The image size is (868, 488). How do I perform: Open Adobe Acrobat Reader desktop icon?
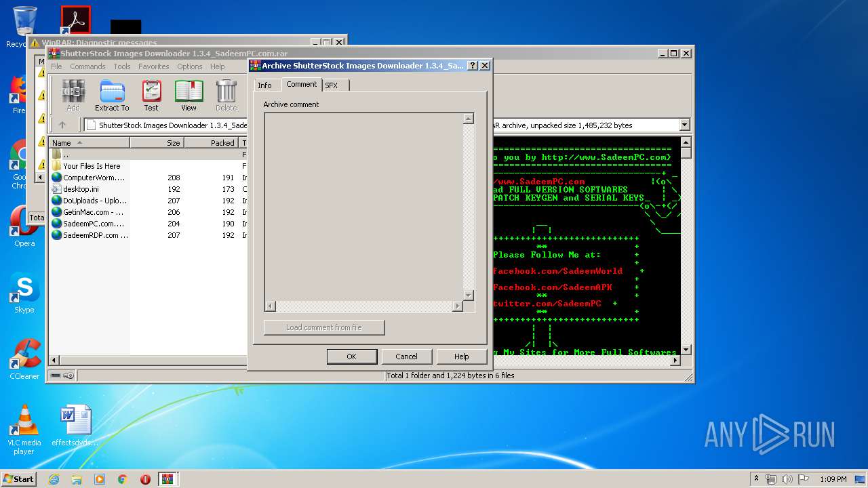[75, 21]
